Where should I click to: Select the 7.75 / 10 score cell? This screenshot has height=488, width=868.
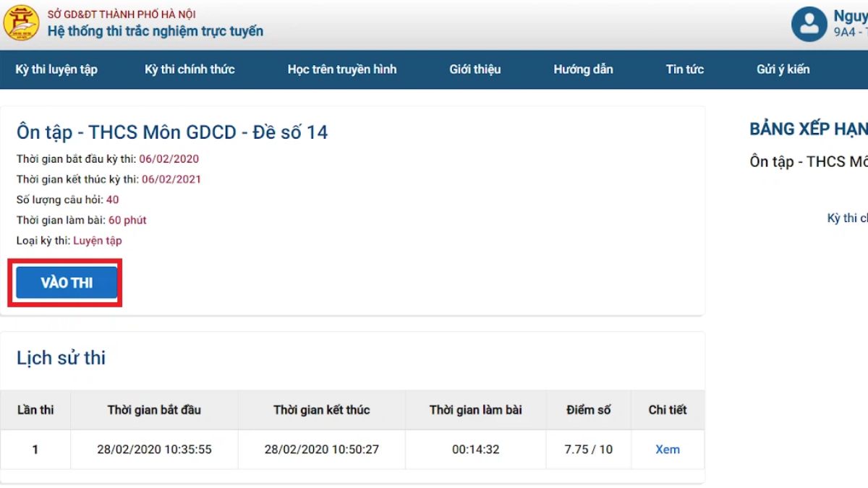click(588, 449)
